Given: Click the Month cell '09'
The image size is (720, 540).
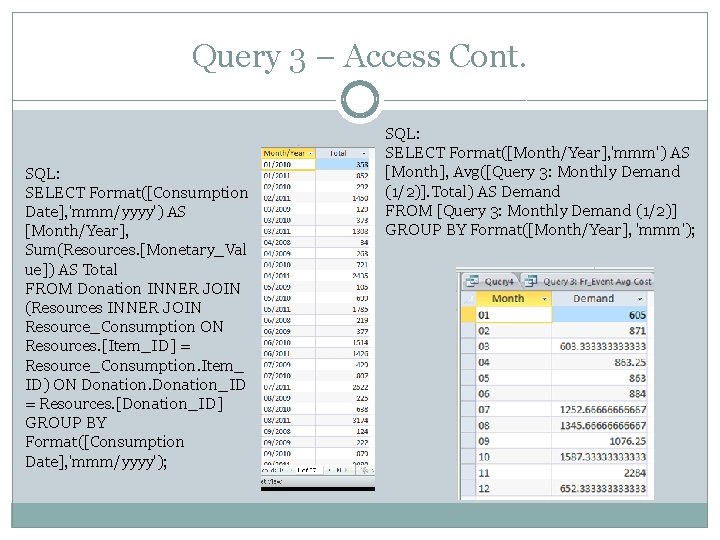Looking at the screenshot, I should tap(513, 441).
